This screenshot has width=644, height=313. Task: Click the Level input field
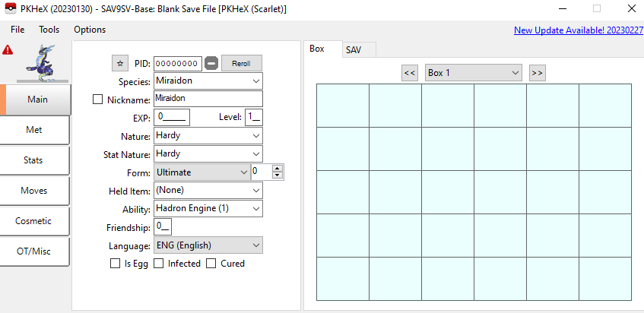[254, 117]
